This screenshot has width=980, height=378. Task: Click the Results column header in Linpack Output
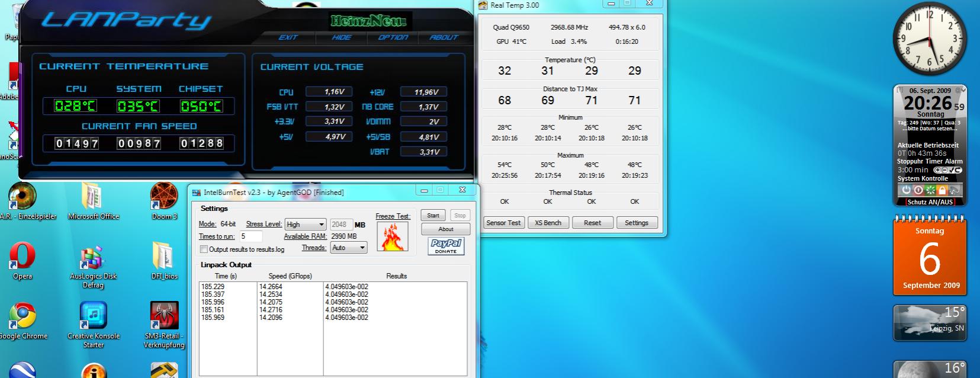point(396,276)
